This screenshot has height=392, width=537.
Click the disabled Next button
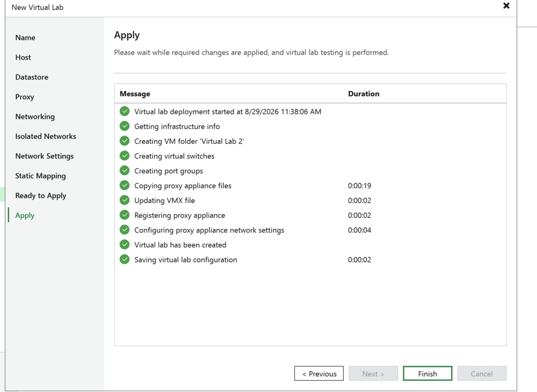click(x=373, y=374)
